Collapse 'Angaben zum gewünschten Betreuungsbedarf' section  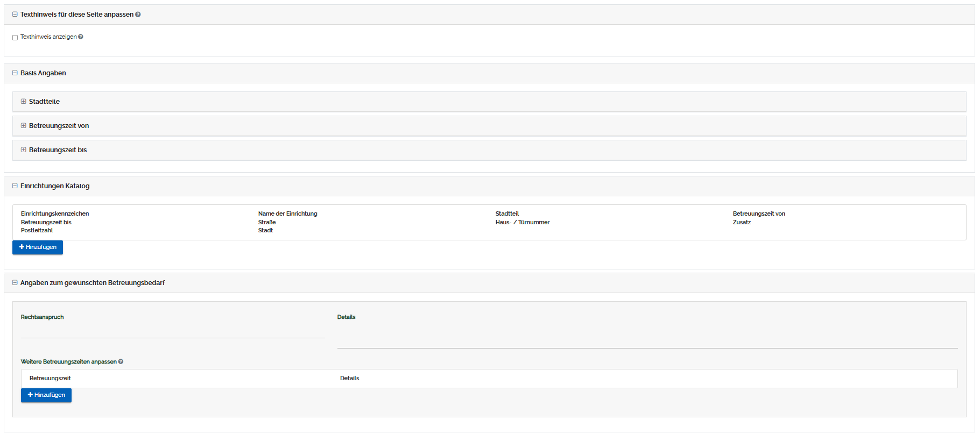15,283
